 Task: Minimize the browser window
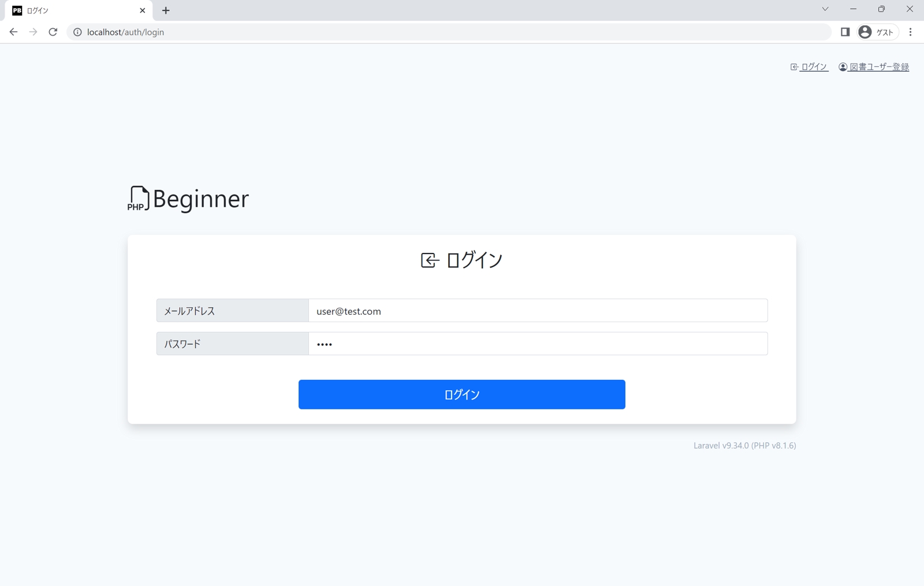tap(853, 9)
